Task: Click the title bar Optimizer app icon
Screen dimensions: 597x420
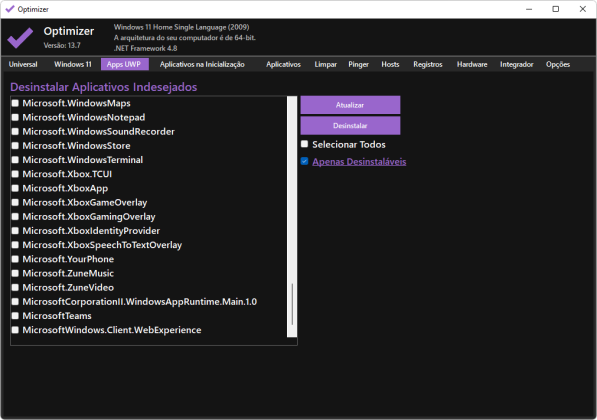Action: pos(10,9)
